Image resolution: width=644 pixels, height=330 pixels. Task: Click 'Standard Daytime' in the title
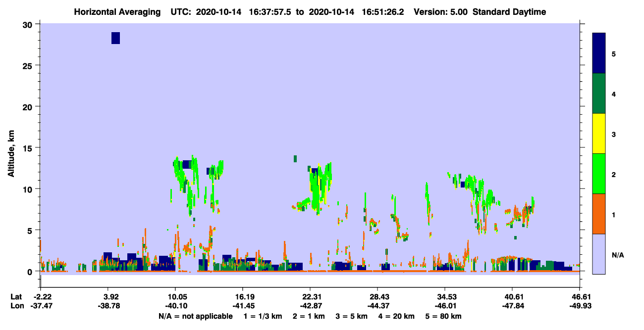(x=509, y=12)
